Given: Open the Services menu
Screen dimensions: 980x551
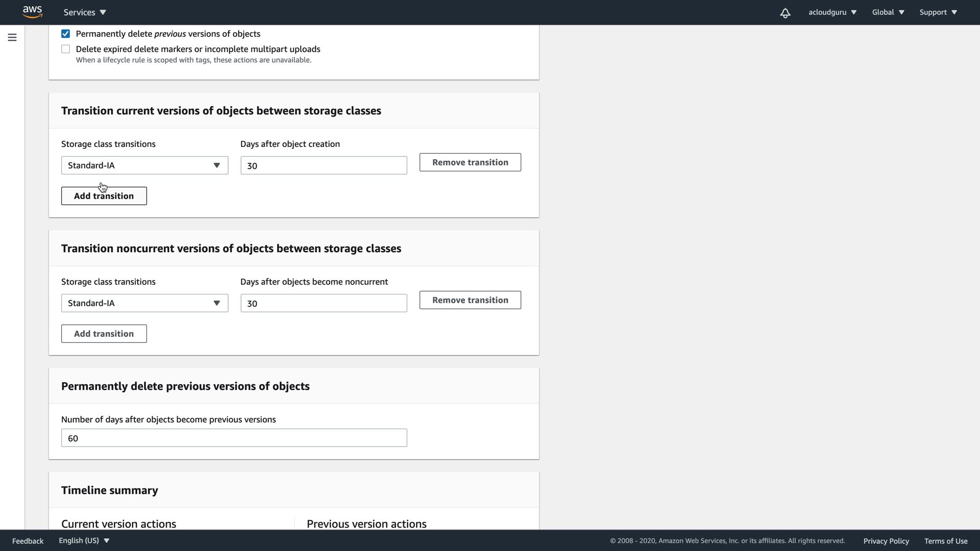Looking at the screenshot, I should [85, 12].
